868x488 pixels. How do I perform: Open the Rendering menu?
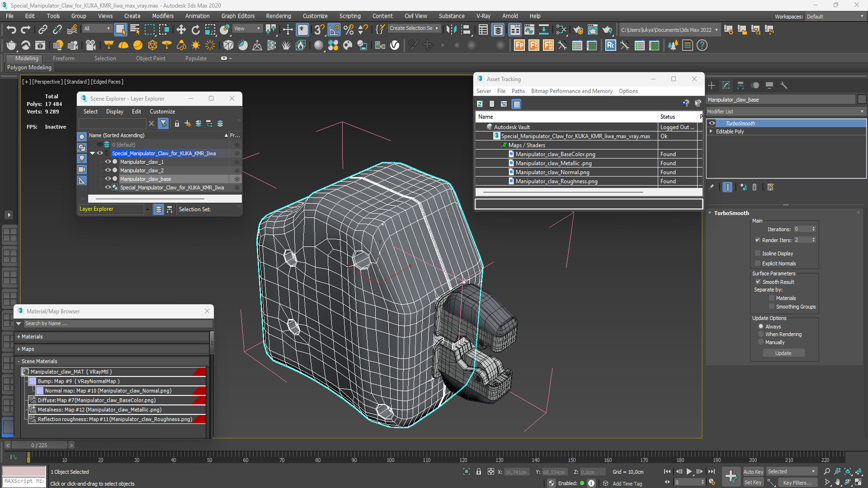pos(278,16)
